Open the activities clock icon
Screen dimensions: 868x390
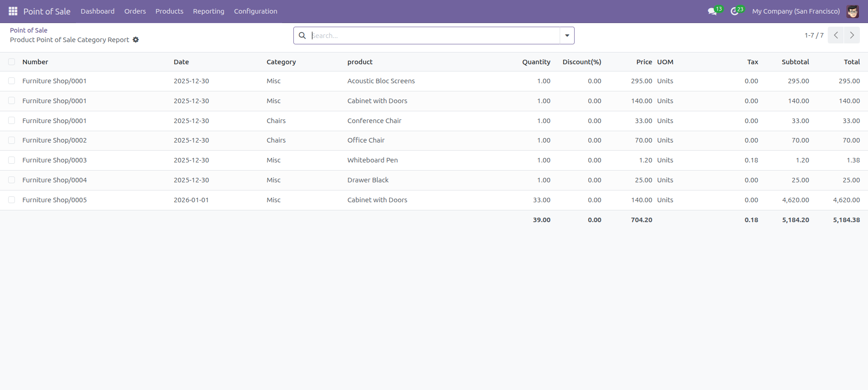point(736,11)
